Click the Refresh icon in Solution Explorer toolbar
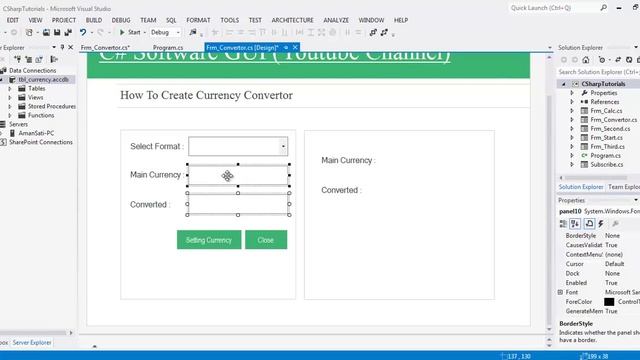This screenshot has height=360, width=640. [x=629, y=60]
